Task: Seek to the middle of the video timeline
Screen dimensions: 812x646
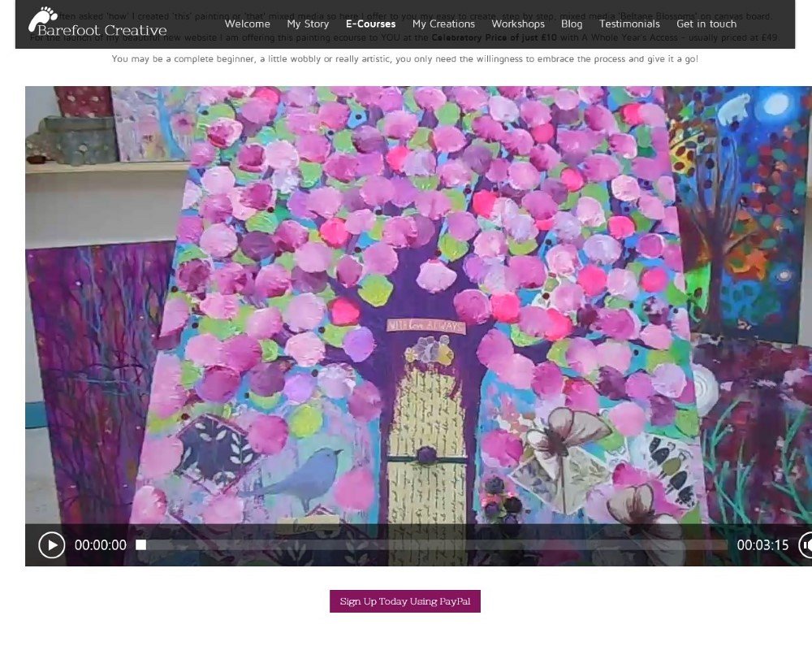Action: tap(434, 544)
